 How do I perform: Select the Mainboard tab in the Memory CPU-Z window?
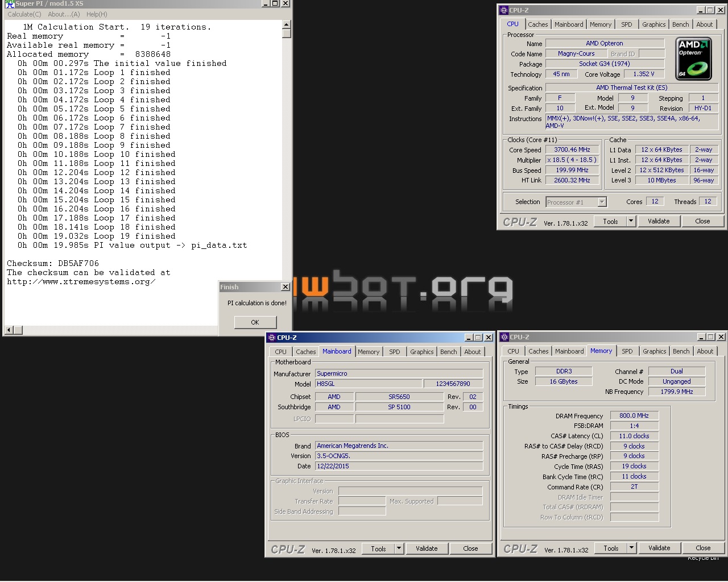[569, 351]
